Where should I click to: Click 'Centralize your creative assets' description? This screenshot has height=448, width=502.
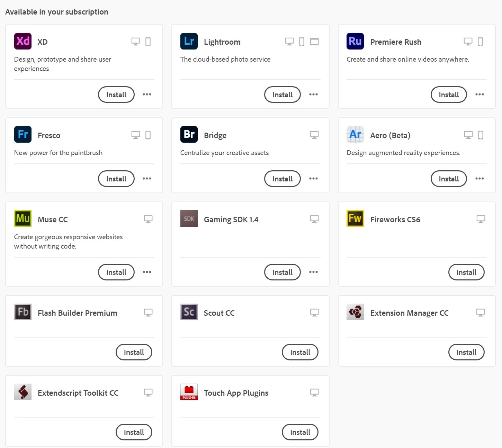coord(224,153)
